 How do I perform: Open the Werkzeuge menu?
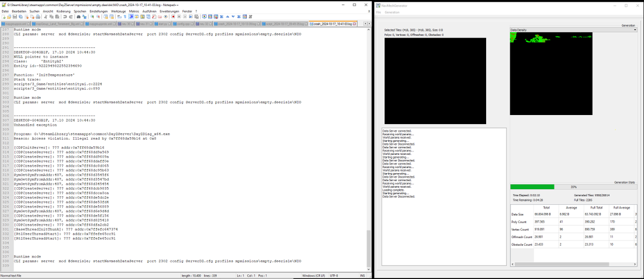click(x=118, y=11)
